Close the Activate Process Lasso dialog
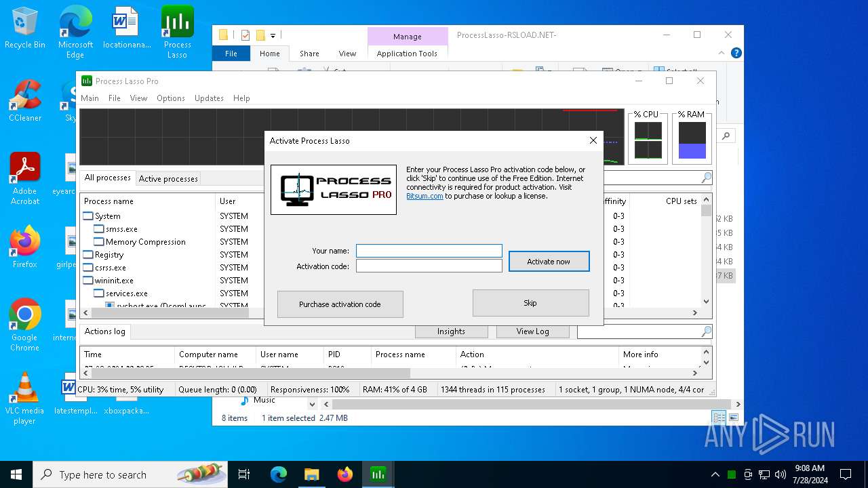The height and width of the screenshot is (488, 868). 593,140
